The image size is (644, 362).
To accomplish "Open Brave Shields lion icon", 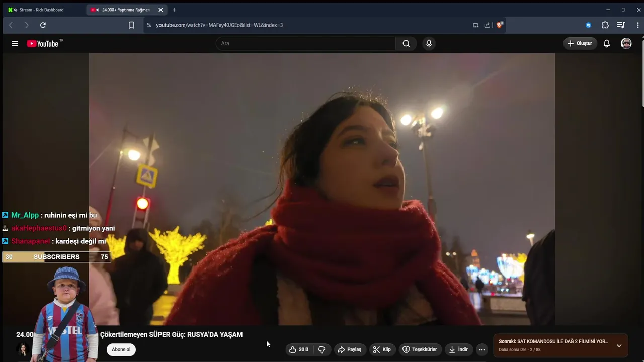I will click(x=499, y=25).
